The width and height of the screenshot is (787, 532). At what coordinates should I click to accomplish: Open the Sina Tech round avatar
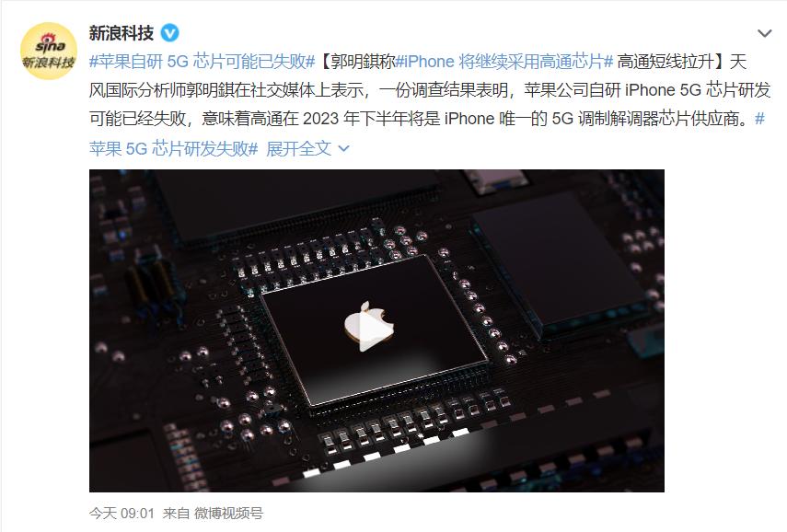49,51
